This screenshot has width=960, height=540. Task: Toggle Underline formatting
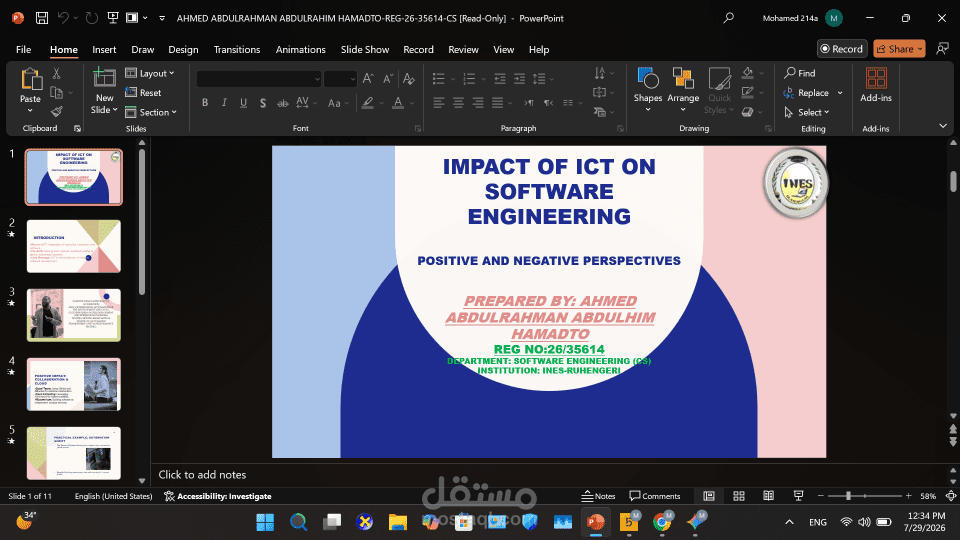tap(244, 103)
